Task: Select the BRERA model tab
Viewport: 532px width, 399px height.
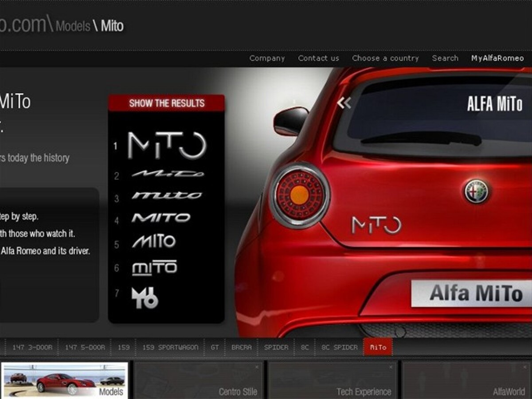Action: click(241, 347)
